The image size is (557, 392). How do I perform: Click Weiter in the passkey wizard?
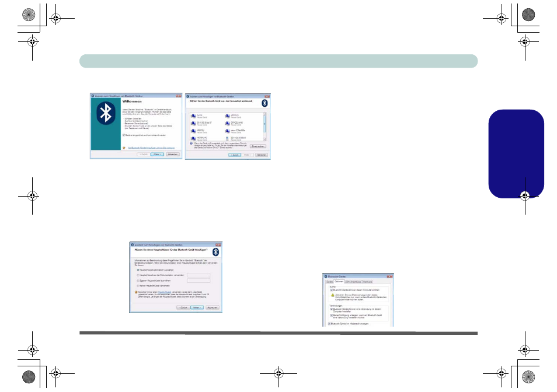pos(197,307)
